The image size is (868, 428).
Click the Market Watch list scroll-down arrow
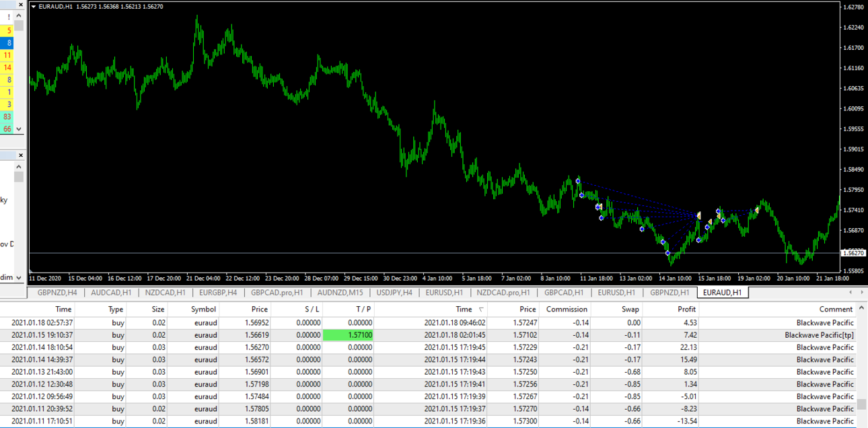tap(19, 129)
